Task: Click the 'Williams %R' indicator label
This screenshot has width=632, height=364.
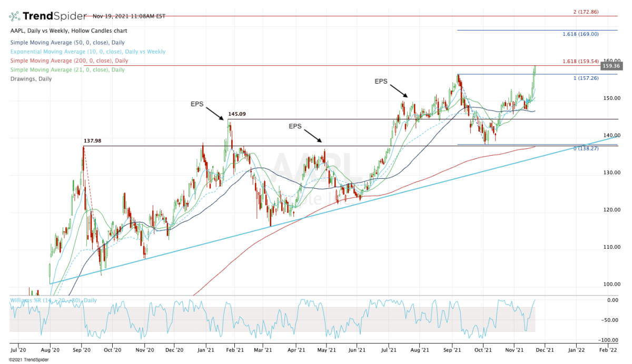Action: coord(53,300)
